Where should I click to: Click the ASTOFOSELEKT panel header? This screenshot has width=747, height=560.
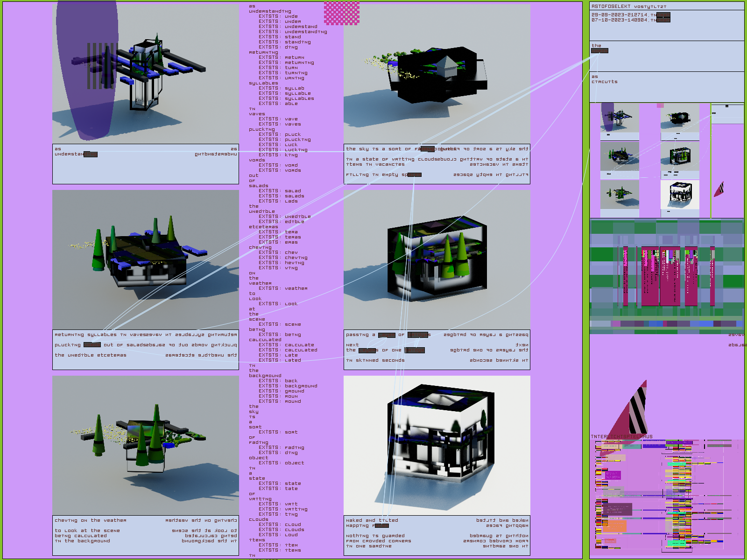pyautogui.click(x=629, y=7)
